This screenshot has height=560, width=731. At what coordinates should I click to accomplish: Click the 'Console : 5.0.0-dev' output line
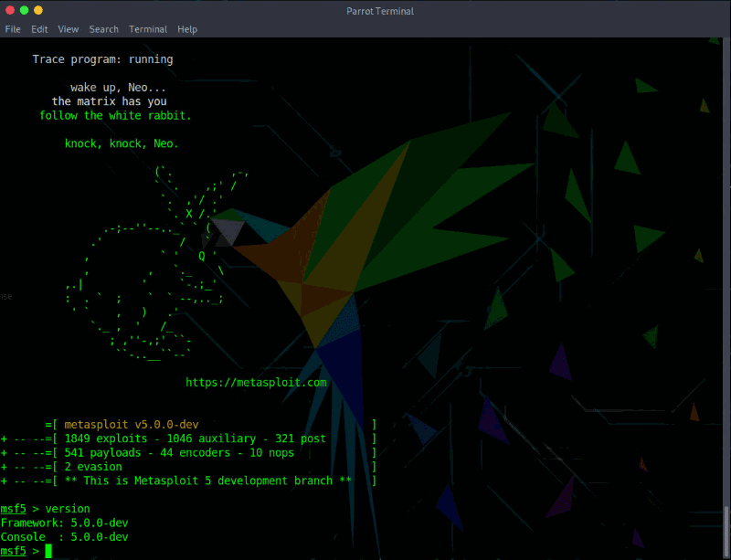click(64, 536)
